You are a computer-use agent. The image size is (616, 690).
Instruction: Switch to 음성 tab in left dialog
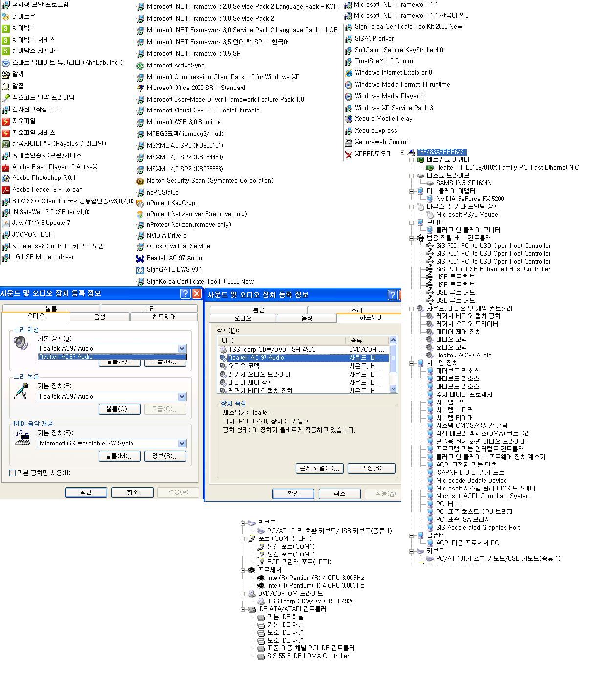point(100,317)
